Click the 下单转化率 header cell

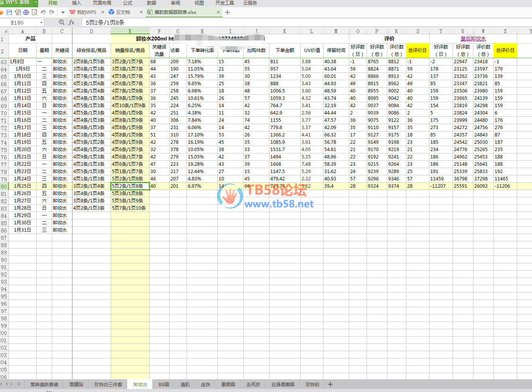point(202,50)
